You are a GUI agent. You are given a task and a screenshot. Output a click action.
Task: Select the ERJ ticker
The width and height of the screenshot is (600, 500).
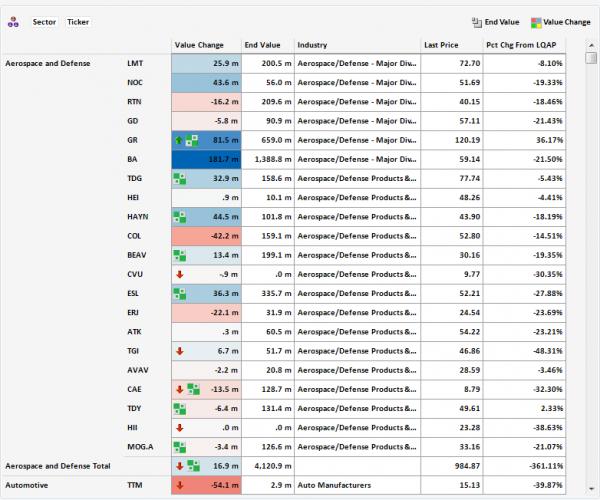(133, 313)
